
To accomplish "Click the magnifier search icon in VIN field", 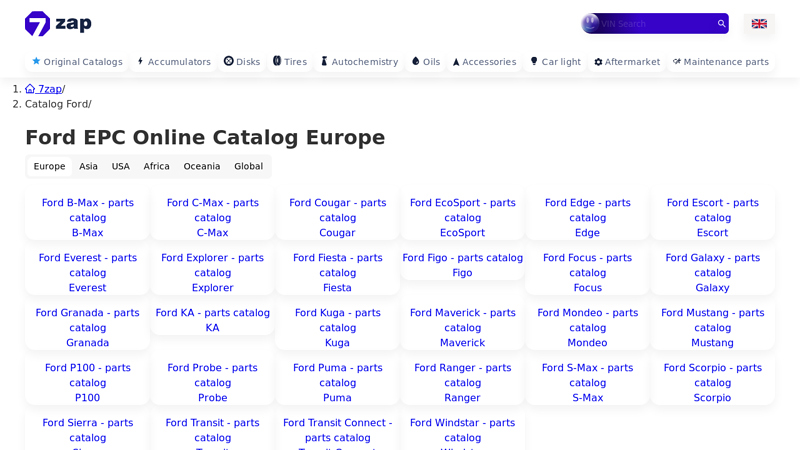I will point(721,23).
